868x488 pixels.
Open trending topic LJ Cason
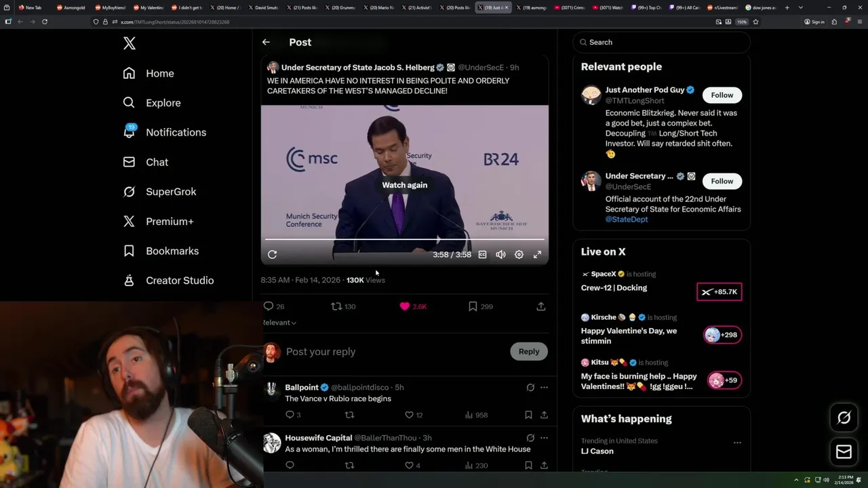click(x=597, y=451)
